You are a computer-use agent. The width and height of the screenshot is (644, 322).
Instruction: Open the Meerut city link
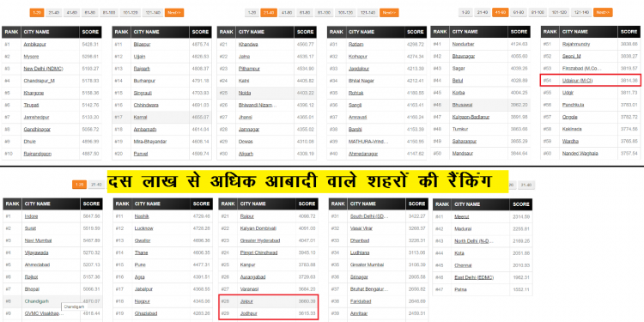[462, 216]
